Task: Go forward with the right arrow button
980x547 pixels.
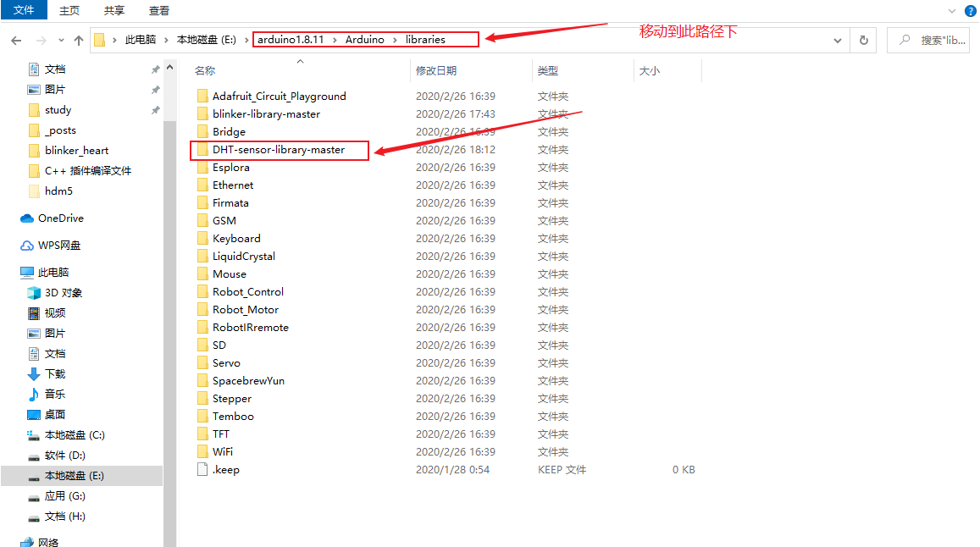Action: pos(42,40)
